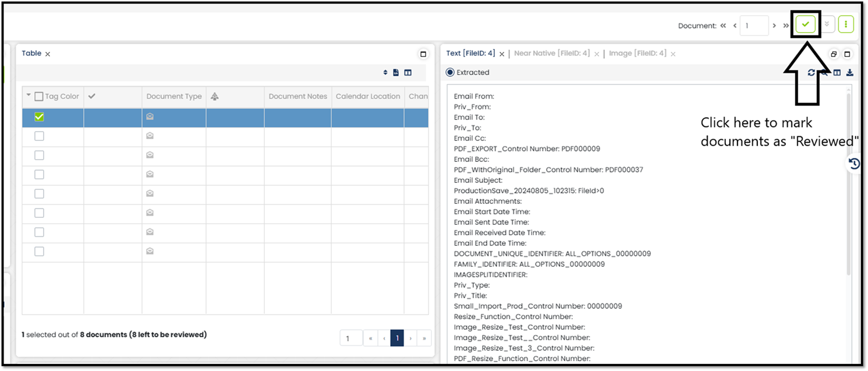This screenshot has height=371, width=868.
Task: Expand the sort arrows in Table toolbar
Action: pyautogui.click(x=385, y=73)
